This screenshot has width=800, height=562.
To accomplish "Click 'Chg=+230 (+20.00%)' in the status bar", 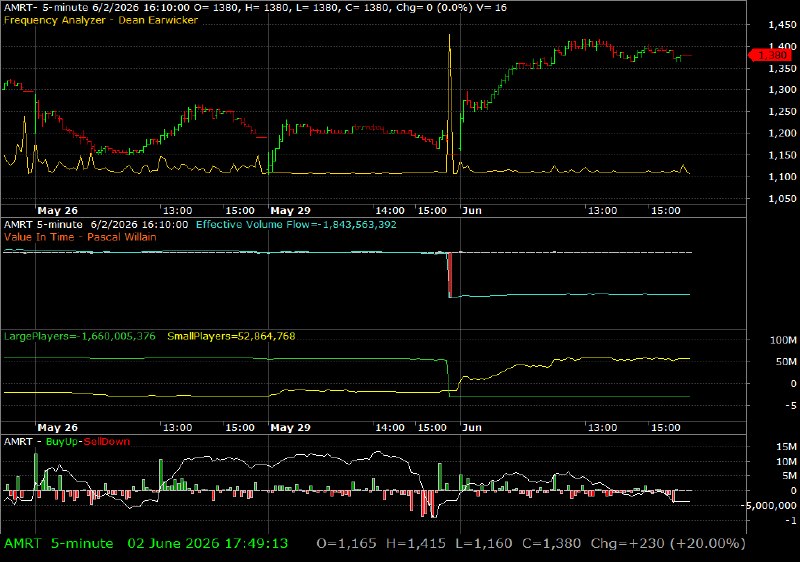I will [668, 544].
